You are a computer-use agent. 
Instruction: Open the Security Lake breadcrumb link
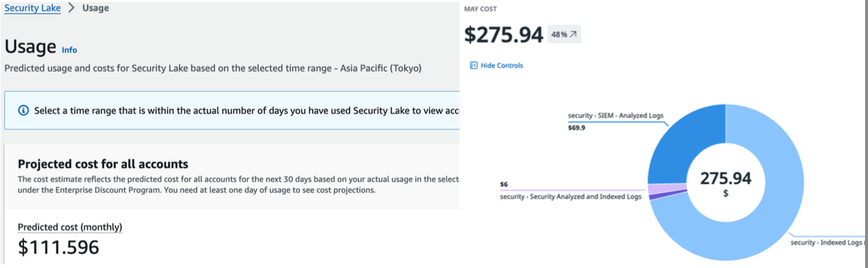(x=32, y=8)
